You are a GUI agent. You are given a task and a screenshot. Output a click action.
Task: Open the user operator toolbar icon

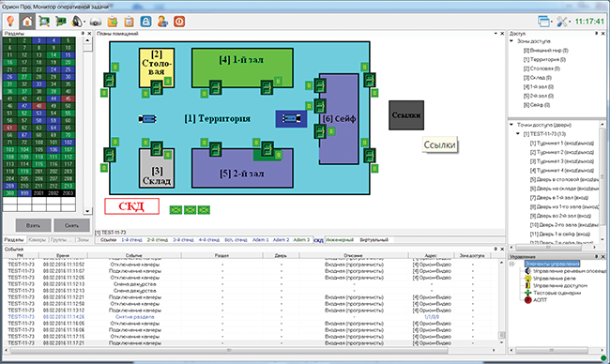pyautogui.click(x=162, y=21)
